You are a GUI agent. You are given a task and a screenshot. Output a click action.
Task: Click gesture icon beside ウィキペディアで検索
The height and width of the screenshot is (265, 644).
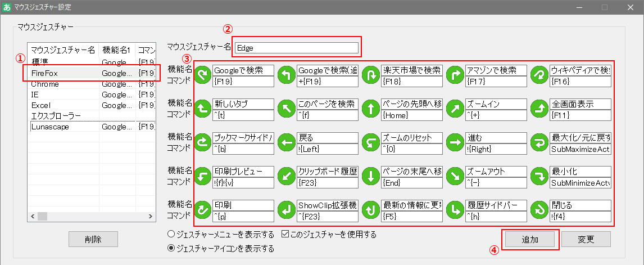539,76
